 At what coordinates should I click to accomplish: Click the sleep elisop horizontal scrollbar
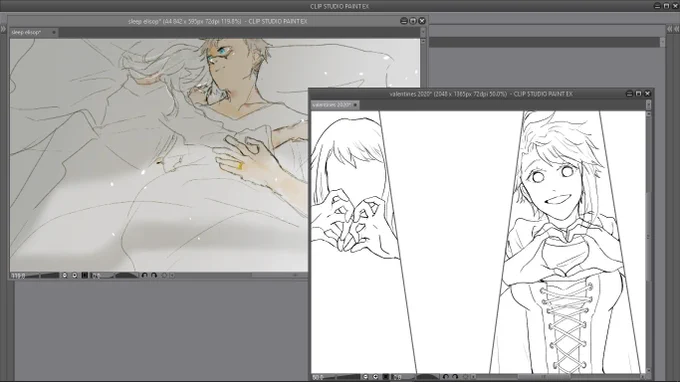click(x=241, y=275)
